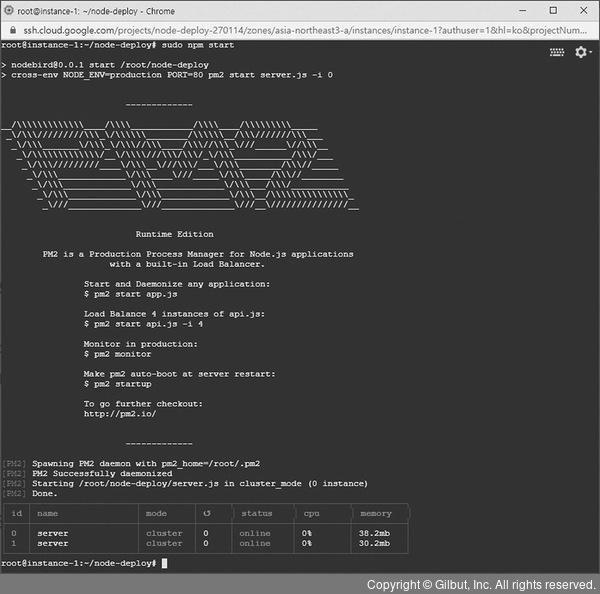Click the 'memory' table column header
The image size is (600, 594).
click(376, 514)
